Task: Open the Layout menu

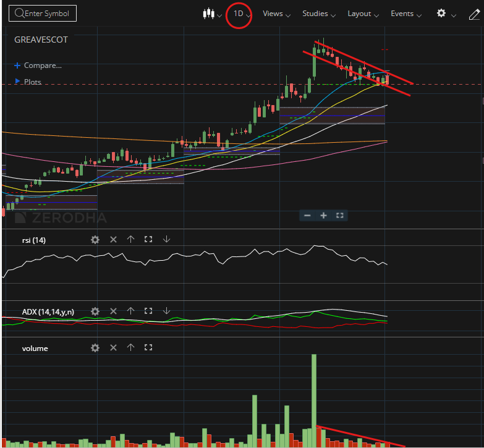Action: click(x=363, y=14)
